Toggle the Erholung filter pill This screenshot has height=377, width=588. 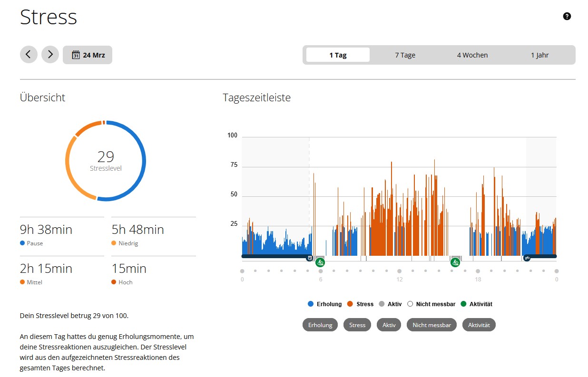coord(320,325)
